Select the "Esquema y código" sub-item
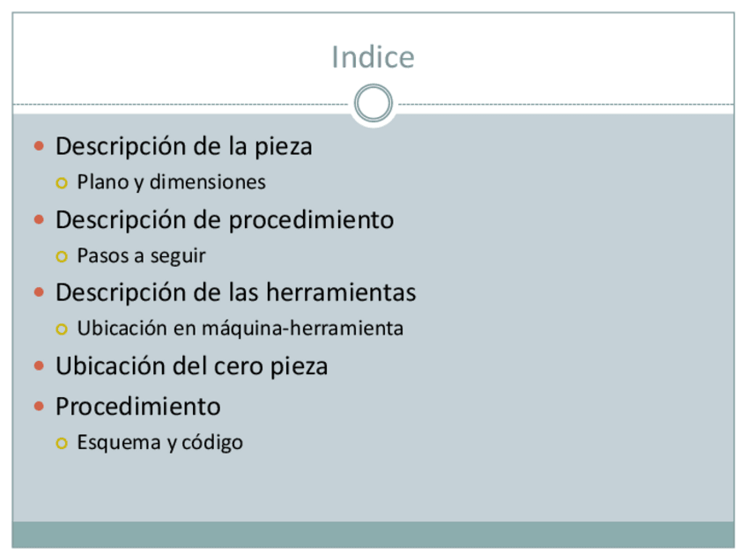 159,442
